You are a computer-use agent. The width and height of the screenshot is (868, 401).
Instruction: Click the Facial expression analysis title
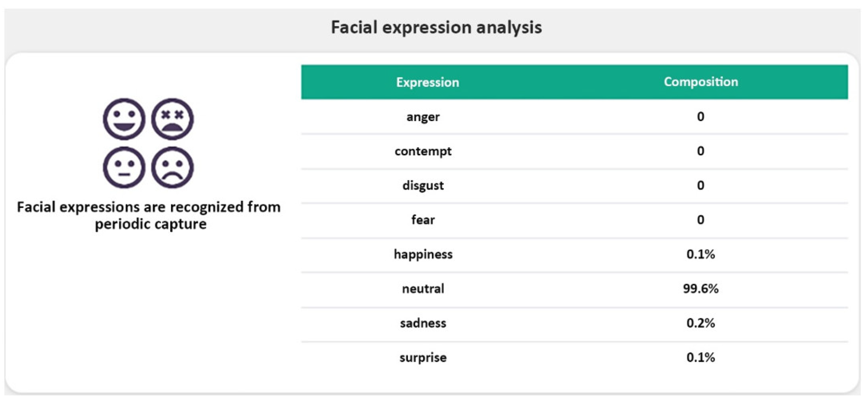pyautogui.click(x=436, y=27)
